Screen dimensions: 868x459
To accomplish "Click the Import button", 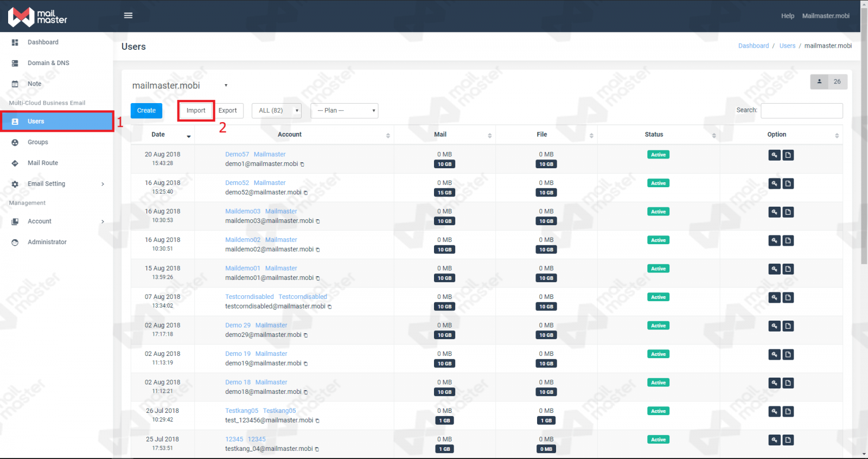I will pyautogui.click(x=196, y=111).
